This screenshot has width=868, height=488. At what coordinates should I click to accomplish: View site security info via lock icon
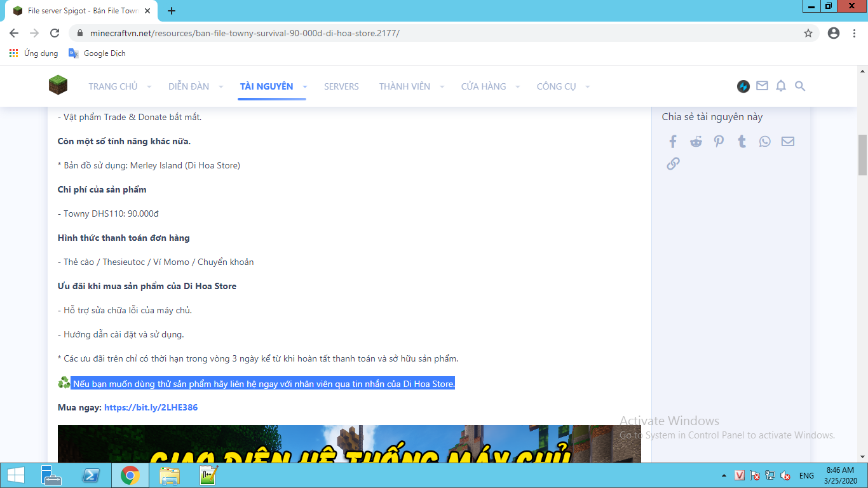(80, 33)
